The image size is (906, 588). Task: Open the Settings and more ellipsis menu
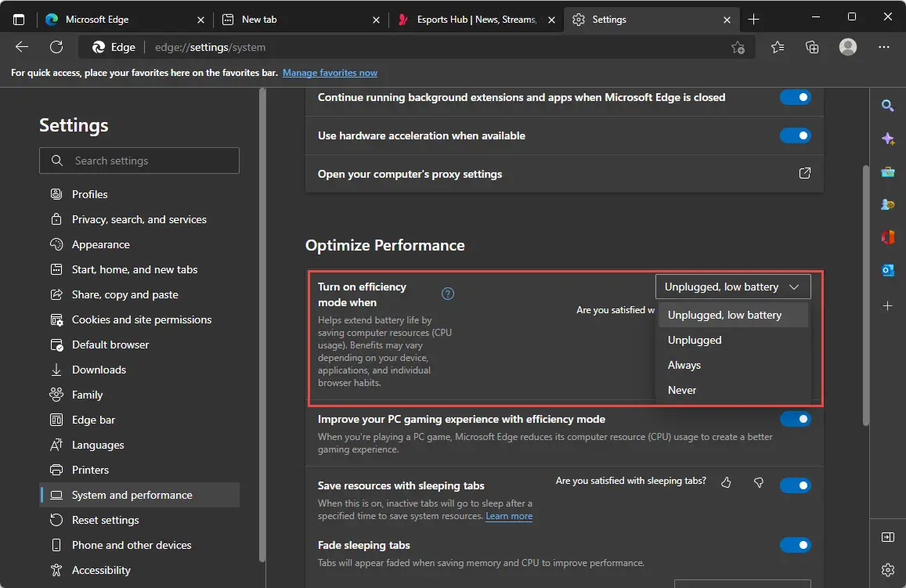click(884, 47)
